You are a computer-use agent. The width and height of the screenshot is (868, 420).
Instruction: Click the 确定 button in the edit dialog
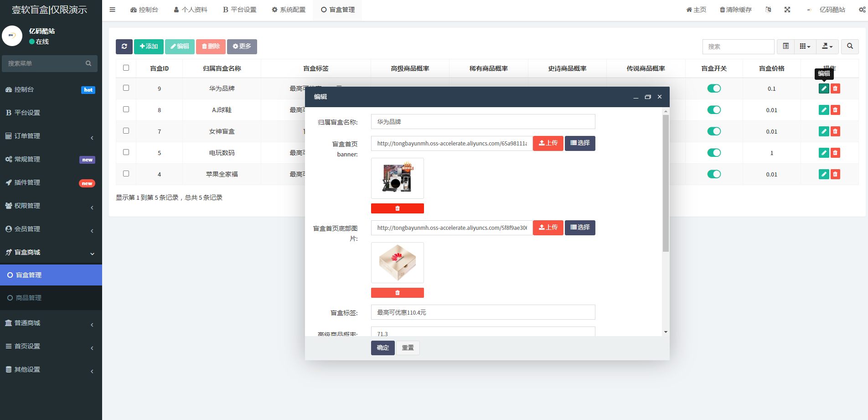pyautogui.click(x=382, y=348)
